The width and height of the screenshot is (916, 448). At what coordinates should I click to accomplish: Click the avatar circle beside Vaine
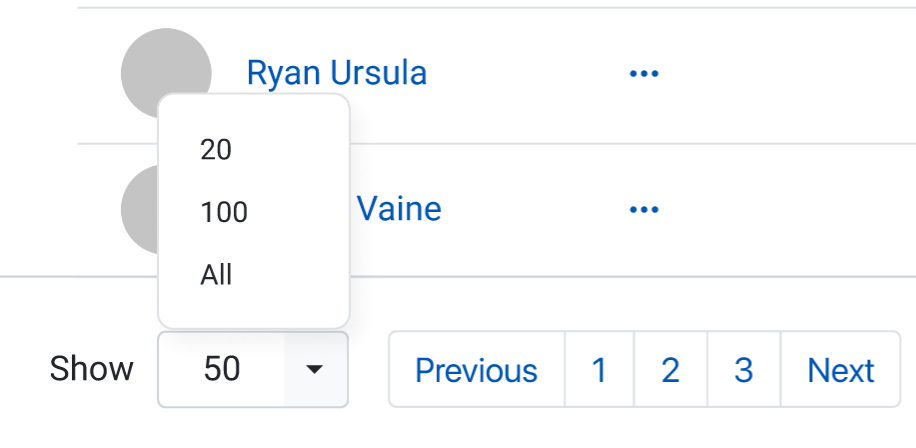pos(139,209)
